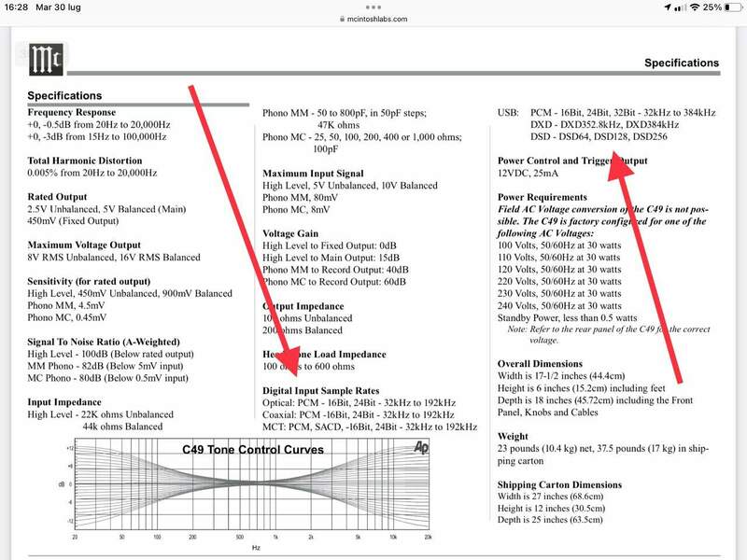The image size is (747, 560).
Task: Click the Overall Dimensions heading
Action: tap(540, 363)
